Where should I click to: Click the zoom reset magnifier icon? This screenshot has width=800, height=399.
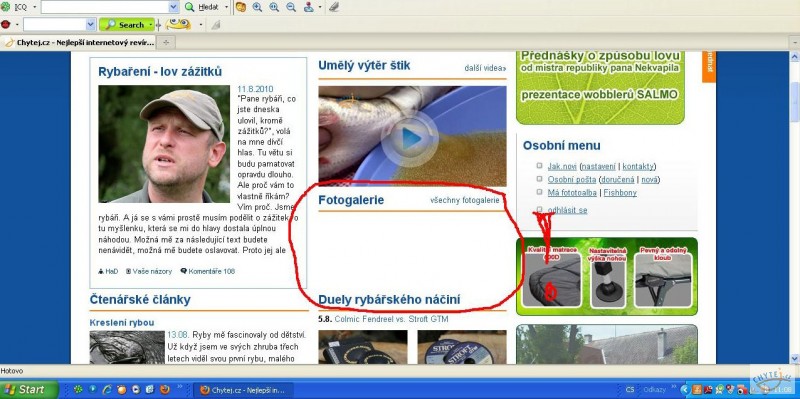274,7
